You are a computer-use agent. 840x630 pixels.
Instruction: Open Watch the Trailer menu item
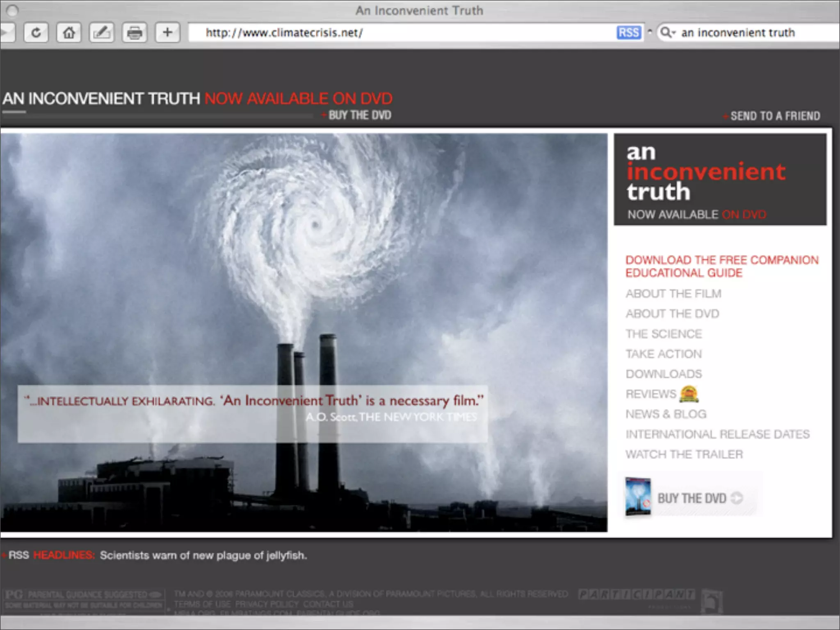click(x=684, y=454)
